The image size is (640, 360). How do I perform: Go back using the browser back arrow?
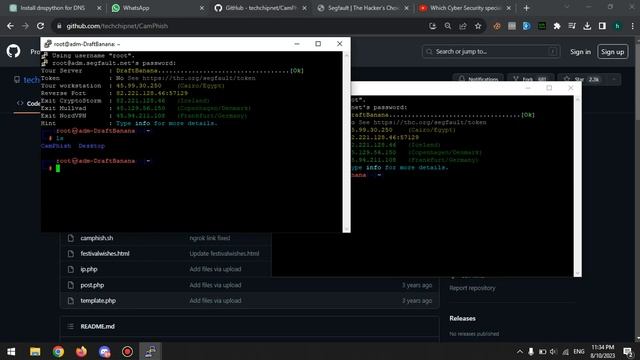(x=10, y=26)
